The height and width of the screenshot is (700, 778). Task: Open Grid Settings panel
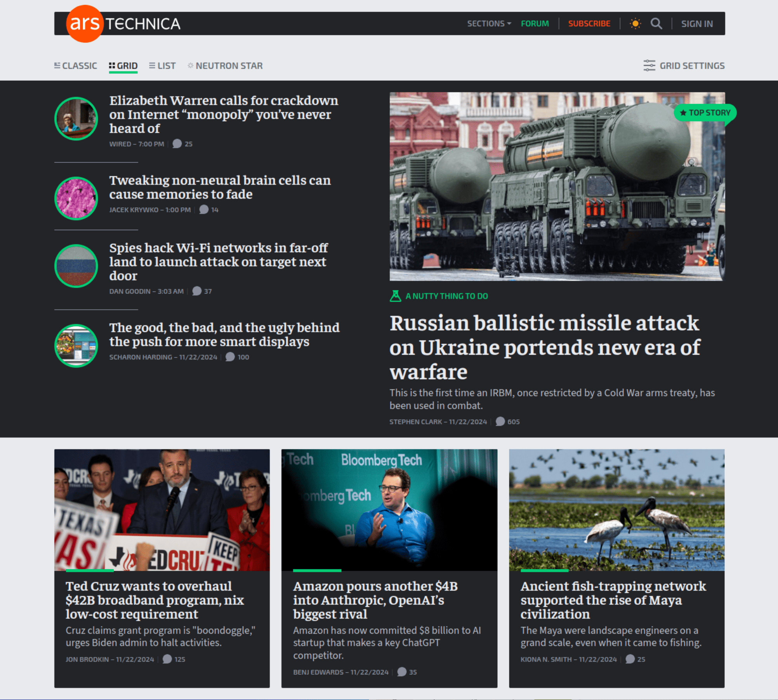click(684, 66)
